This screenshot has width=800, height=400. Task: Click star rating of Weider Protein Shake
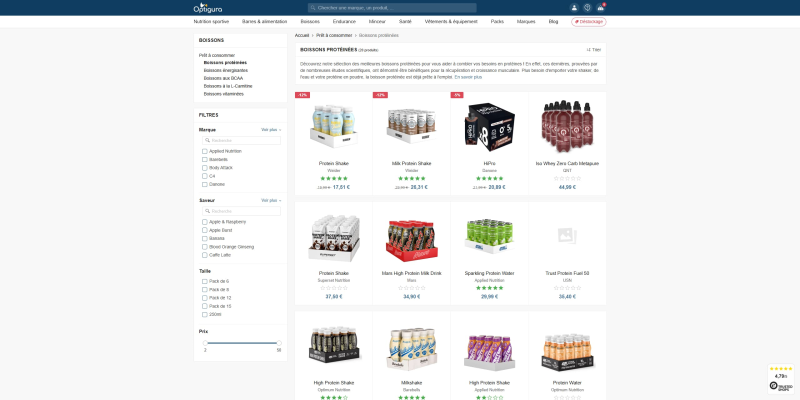(x=334, y=179)
